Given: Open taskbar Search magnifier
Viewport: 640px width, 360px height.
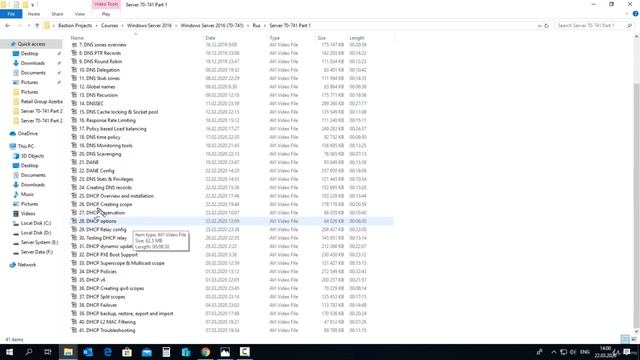Looking at the screenshot, I should click(29, 352).
